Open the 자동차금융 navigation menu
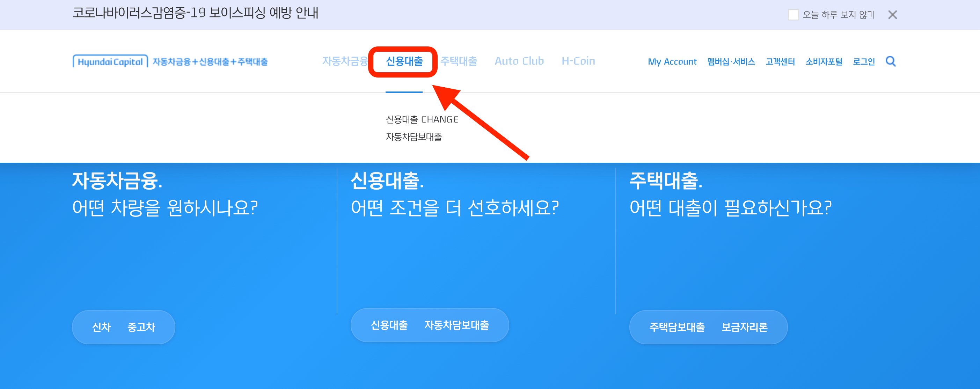Viewport: 980px width, 389px height. pyautogui.click(x=345, y=61)
